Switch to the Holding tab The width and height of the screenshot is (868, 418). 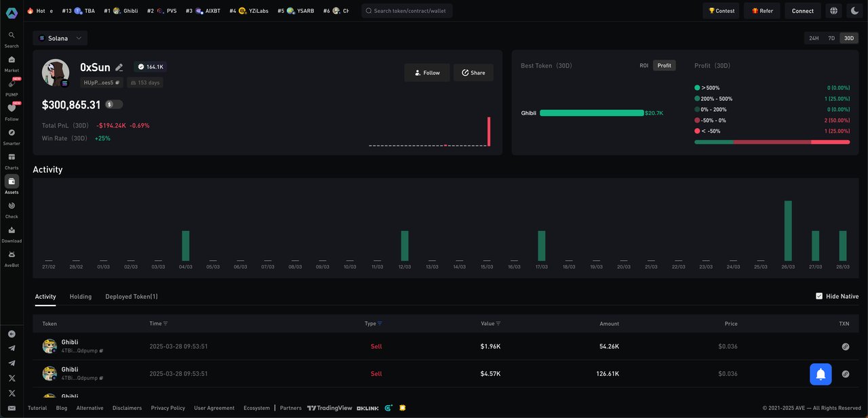[81, 297]
